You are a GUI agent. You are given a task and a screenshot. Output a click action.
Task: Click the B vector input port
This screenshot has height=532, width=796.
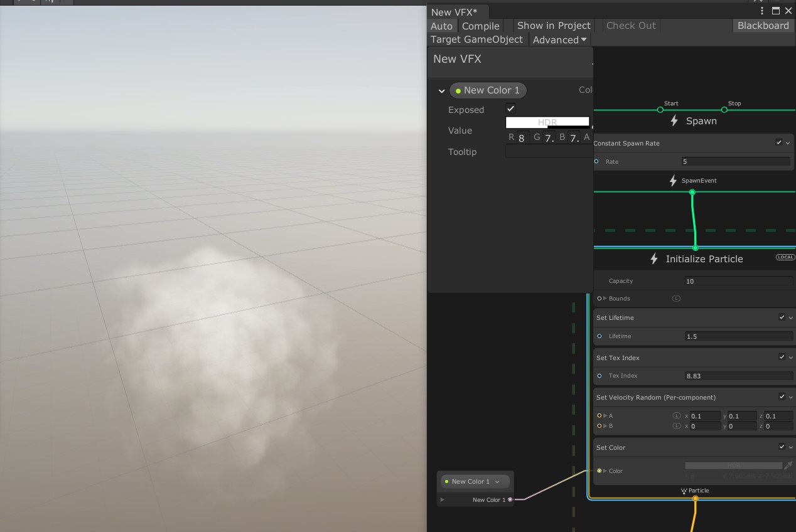click(x=600, y=426)
